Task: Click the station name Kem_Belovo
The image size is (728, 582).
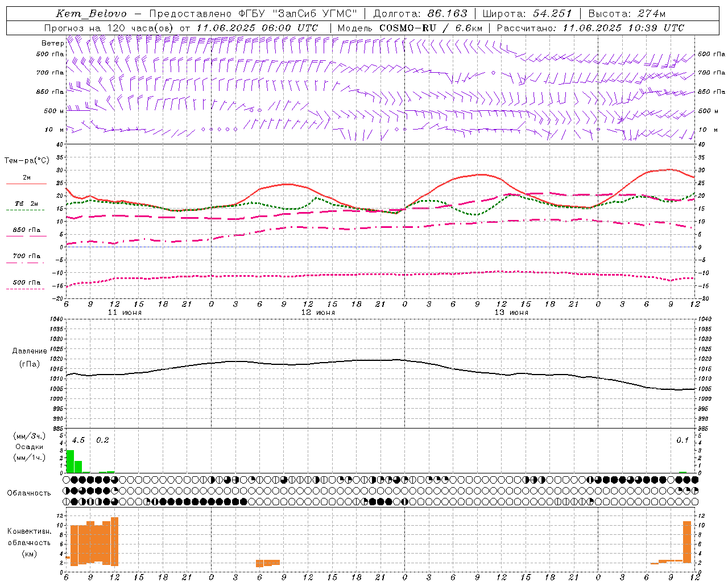Action: tap(91, 14)
